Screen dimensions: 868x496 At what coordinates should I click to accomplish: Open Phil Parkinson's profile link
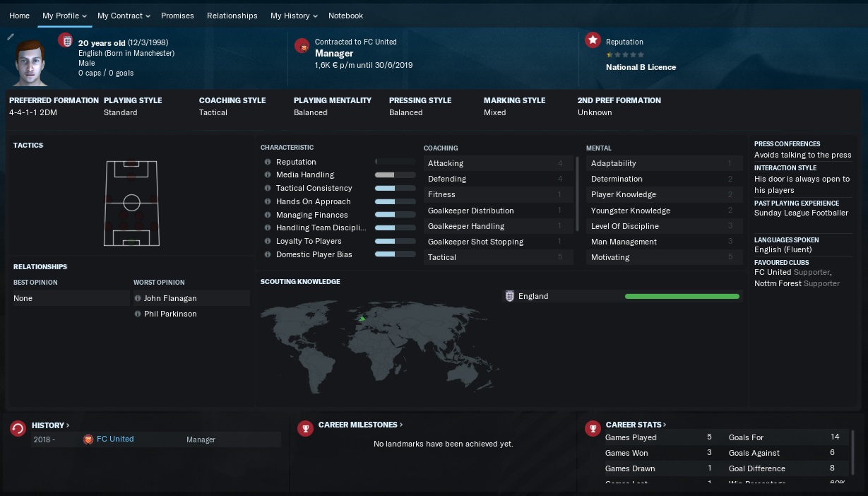click(x=170, y=314)
